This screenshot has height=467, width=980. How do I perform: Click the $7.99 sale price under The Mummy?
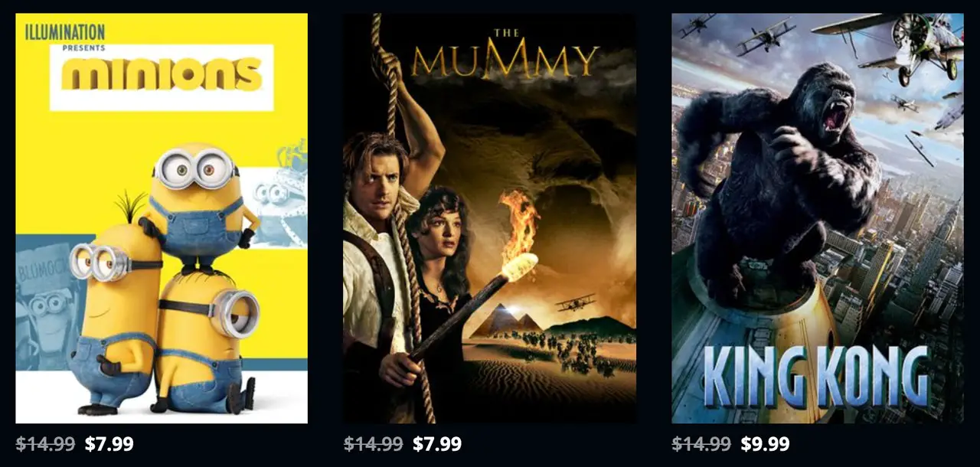click(x=437, y=444)
